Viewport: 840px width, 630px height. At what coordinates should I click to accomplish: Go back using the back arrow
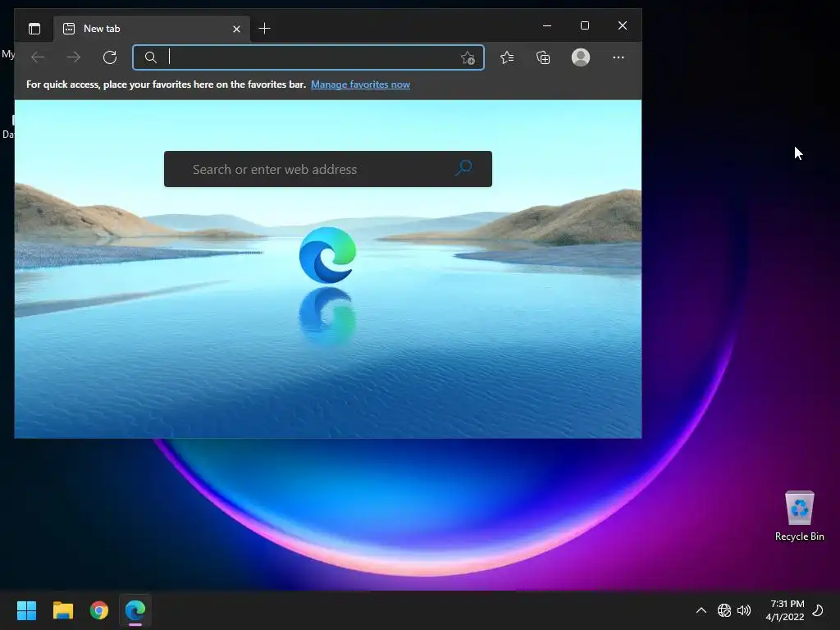(x=38, y=57)
